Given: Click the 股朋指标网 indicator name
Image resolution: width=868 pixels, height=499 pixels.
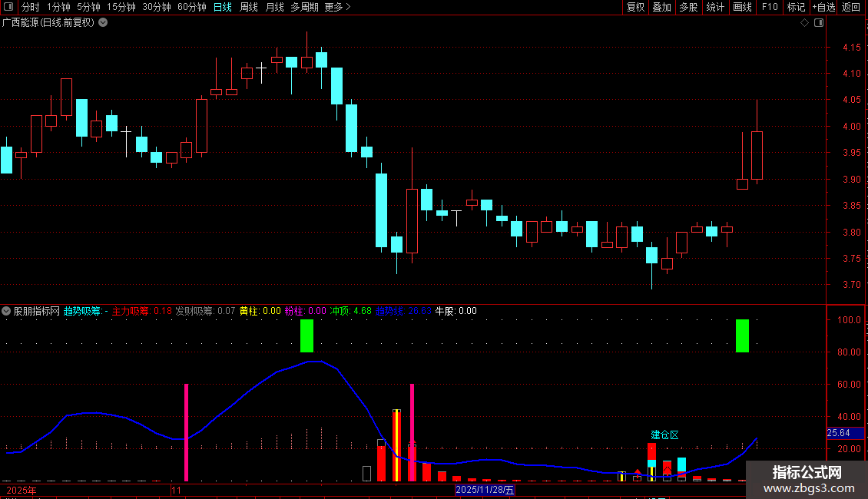Looking at the screenshot, I should [x=37, y=311].
